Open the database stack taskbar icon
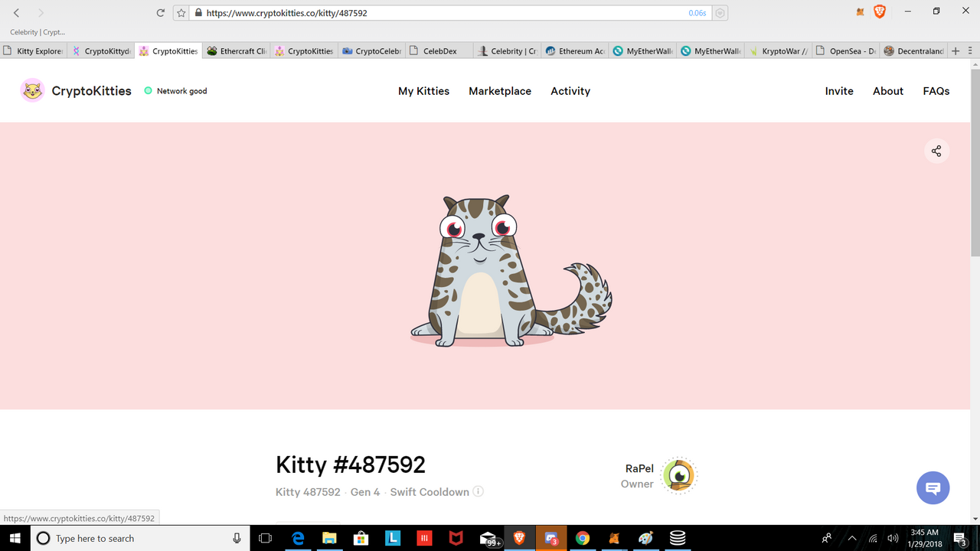The height and width of the screenshot is (551, 980). (678, 538)
